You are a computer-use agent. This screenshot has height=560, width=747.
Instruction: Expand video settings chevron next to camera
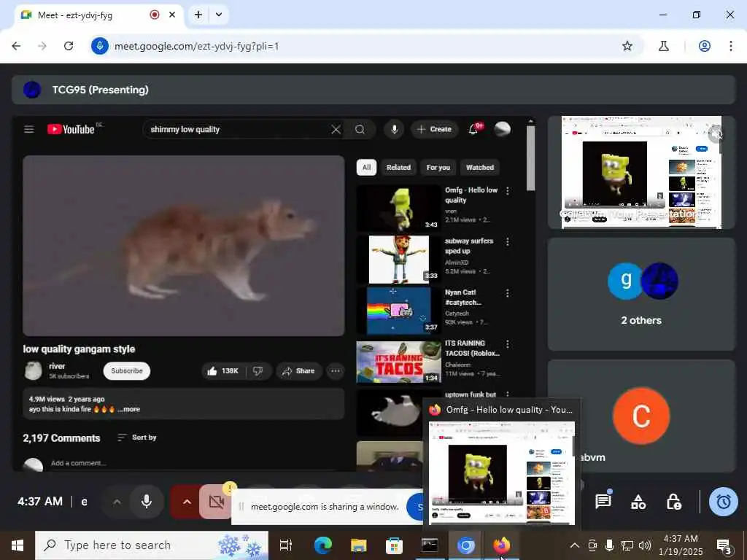click(x=187, y=502)
